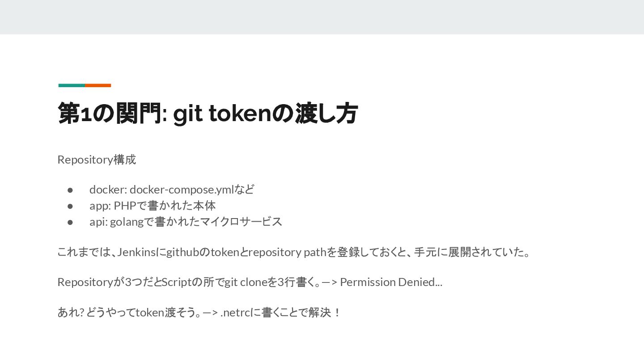The height and width of the screenshot is (362, 644).
Task: Click the '.netrc' text in the last line
Action: click(x=235, y=312)
